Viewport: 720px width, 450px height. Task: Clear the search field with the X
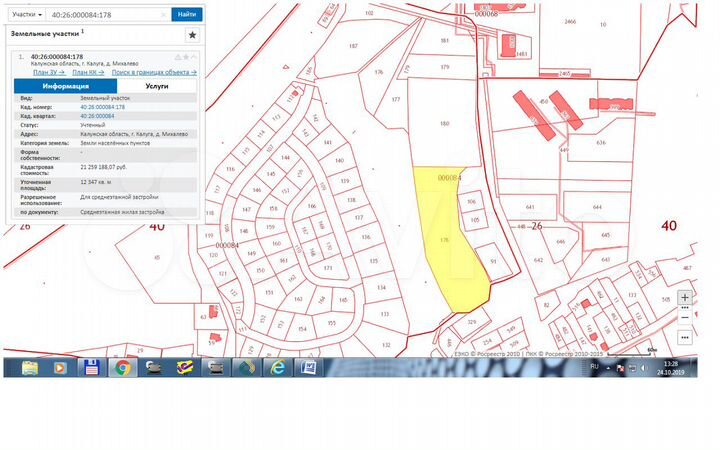coord(161,15)
